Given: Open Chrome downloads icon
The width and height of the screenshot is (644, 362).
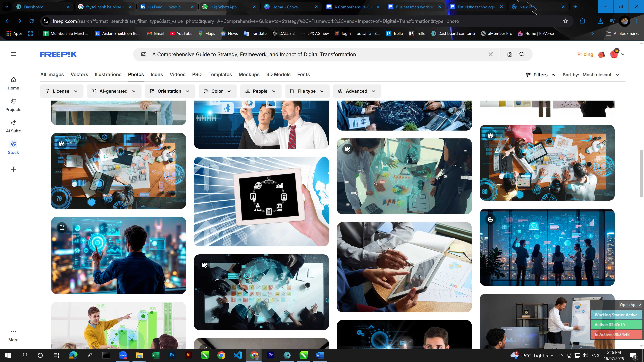Looking at the screenshot, I should tap(600, 21).
